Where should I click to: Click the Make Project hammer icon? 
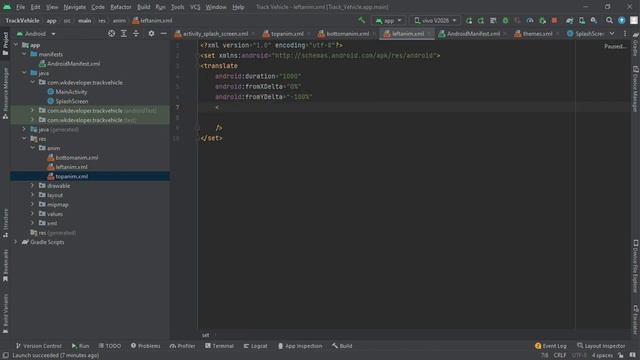pos(362,20)
